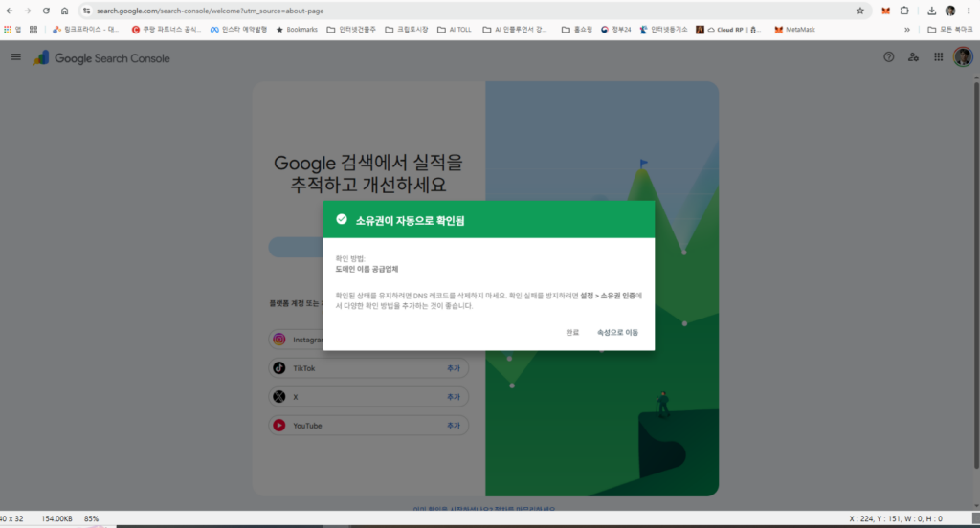Reload the current page
This screenshot has height=528, width=980.
click(46, 11)
